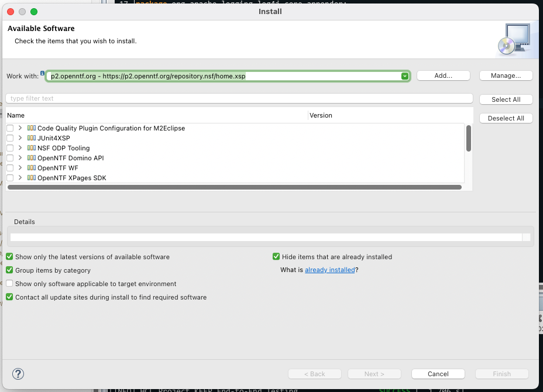This screenshot has height=392, width=543.
Task: Toggle Contact all update sites checkbox
Action: (x=9, y=297)
